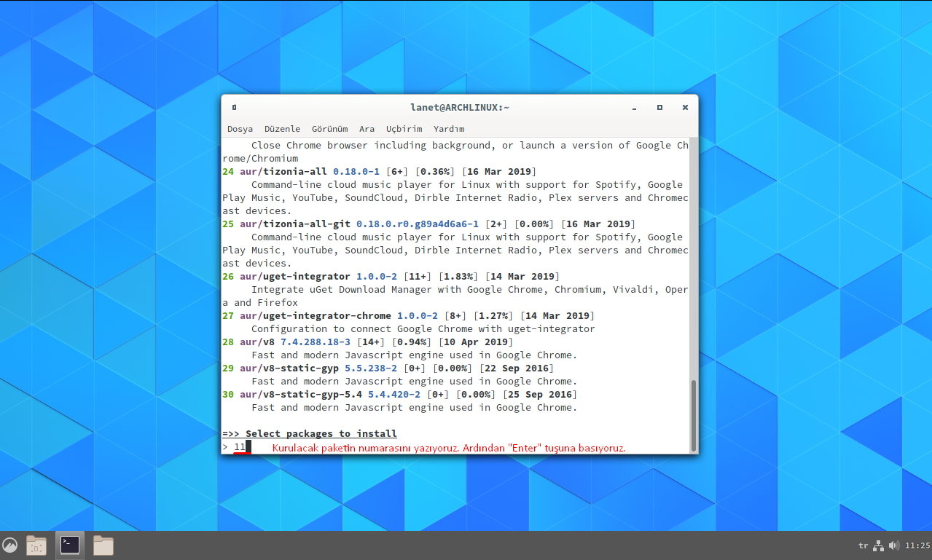
Task: Open the file manager folder icon on taskbar
Action: click(103, 545)
